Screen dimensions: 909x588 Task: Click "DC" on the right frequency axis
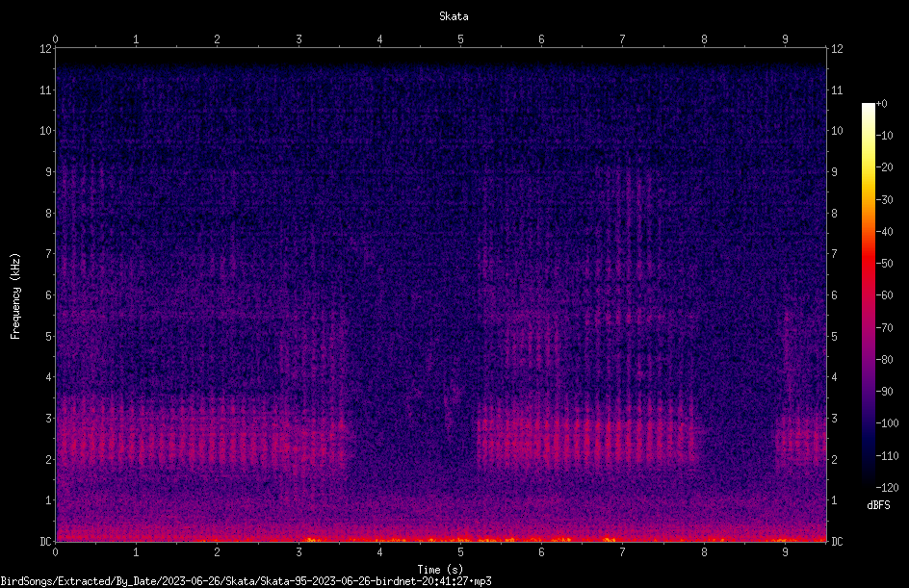(837, 541)
